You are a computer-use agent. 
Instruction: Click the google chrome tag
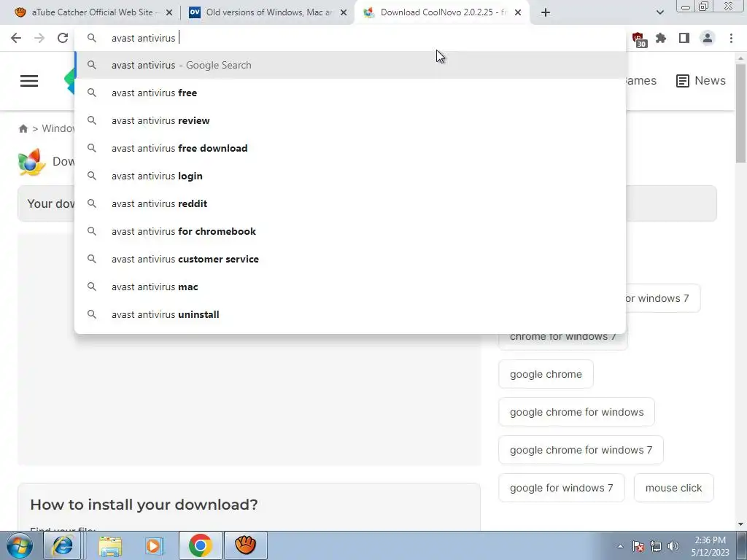point(546,374)
